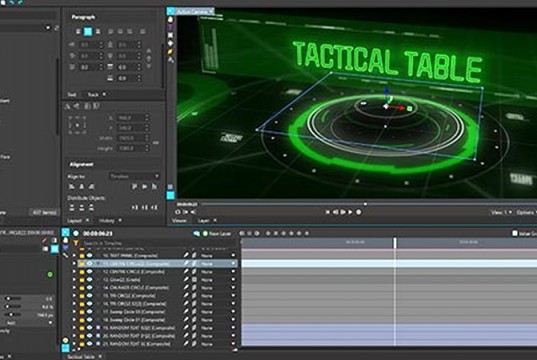Click the motion blur icon next to New Layer
Viewport: 537px width, 360px height.
pyautogui.click(x=196, y=234)
